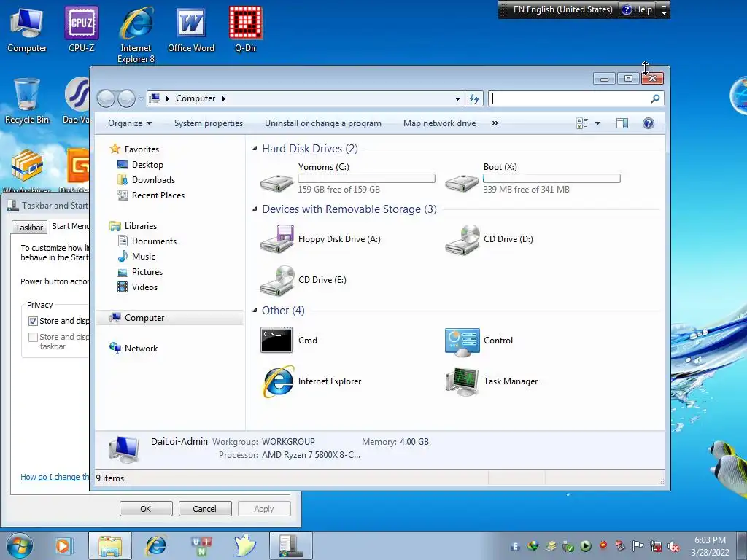Select Floppy Disk Drive (A:)
This screenshot has height=560, width=747.
[320, 239]
